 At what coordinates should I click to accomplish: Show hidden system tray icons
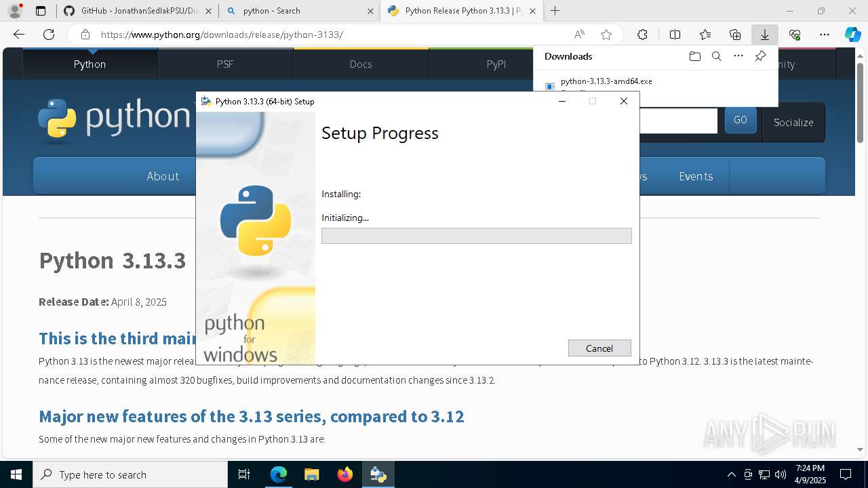pyautogui.click(x=731, y=474)
